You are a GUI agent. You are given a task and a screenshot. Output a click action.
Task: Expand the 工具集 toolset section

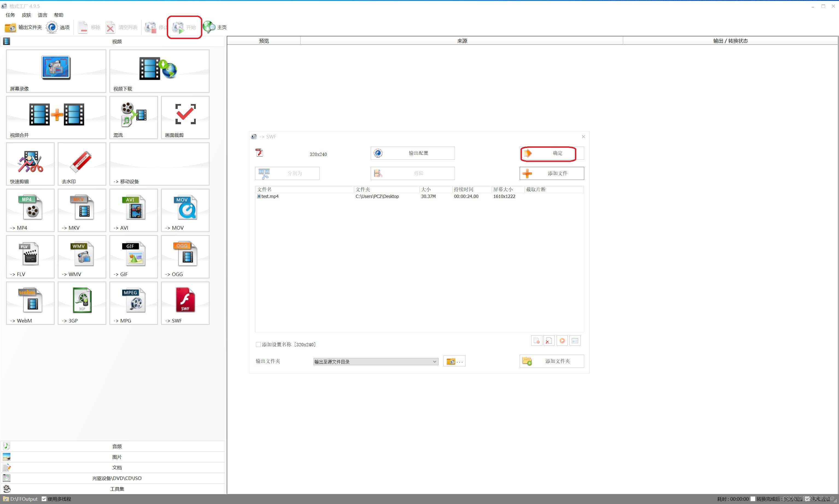point(117,489)
